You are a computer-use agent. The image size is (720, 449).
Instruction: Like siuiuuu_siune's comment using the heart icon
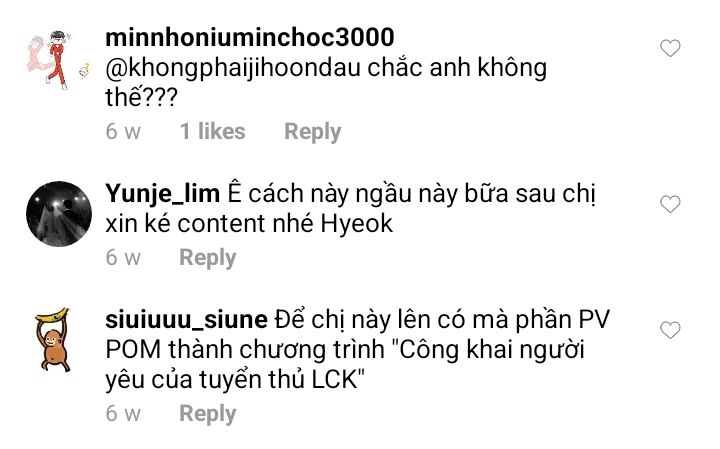(x=670, y=330)
